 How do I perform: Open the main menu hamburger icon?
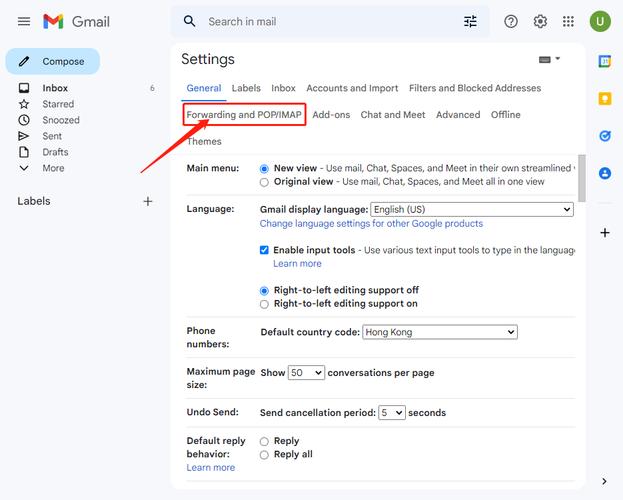[x=24, y=21]
